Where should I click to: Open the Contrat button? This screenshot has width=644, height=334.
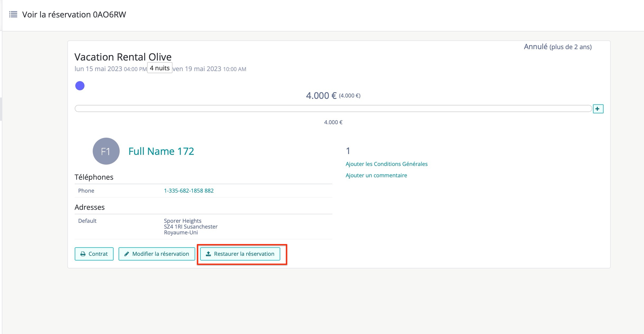pos(94,254)
